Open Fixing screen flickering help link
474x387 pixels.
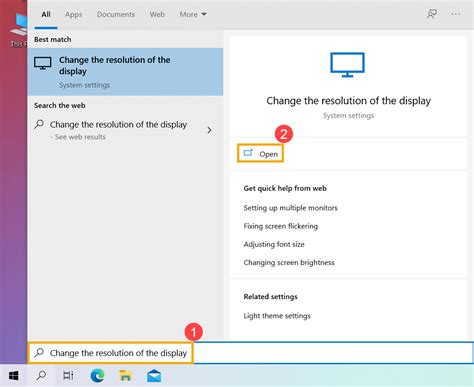[281, 226]
